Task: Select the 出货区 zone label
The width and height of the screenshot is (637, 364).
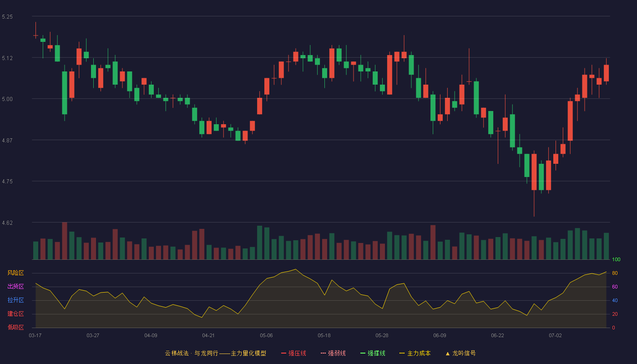Action: tap(15, 287)
